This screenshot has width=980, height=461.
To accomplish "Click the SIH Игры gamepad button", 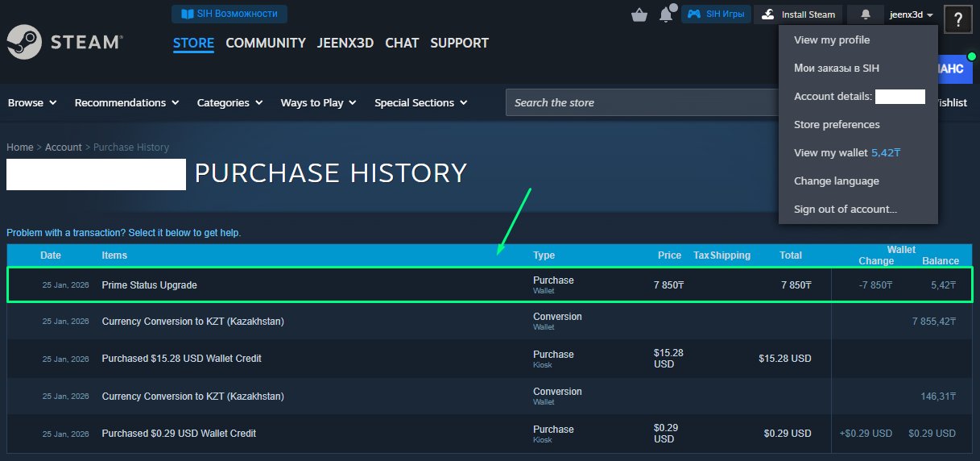I will (x=716, y=15).
